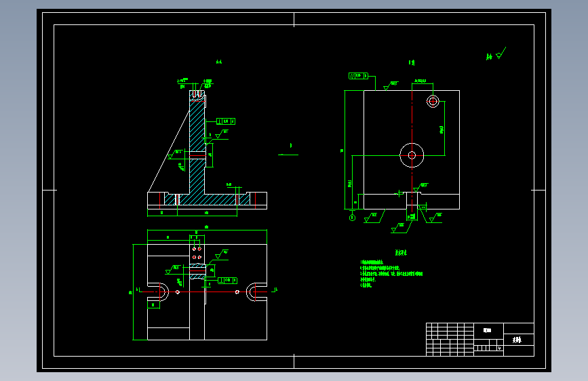Select the section cut mark at the plan view's right end
Viewport: 588px width, 381px height.
(x=275, y=290)
